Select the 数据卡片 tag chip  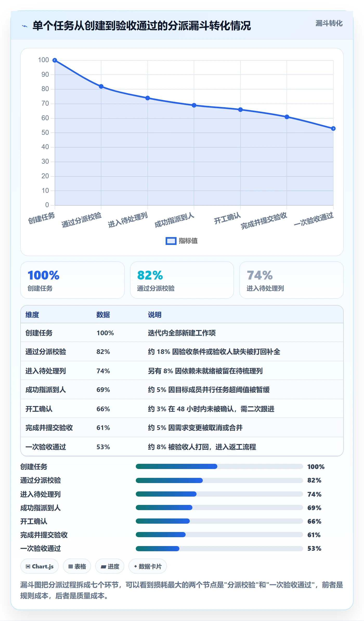pyautogui.click(x=148, y=566)
